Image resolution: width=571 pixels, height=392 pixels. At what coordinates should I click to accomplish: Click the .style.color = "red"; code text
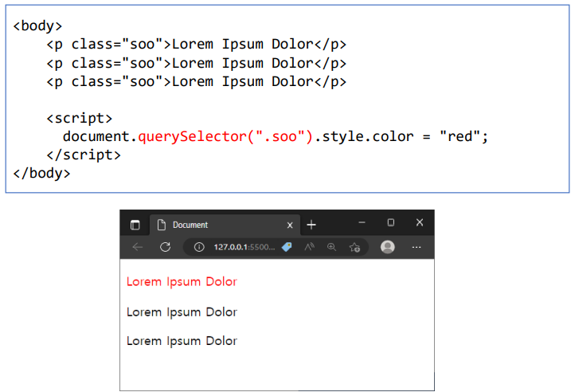[401, 136]
